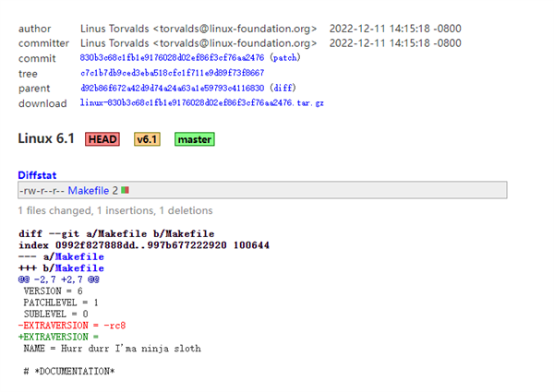Open the commit hash 830b3c68 link

pos(170,58)
